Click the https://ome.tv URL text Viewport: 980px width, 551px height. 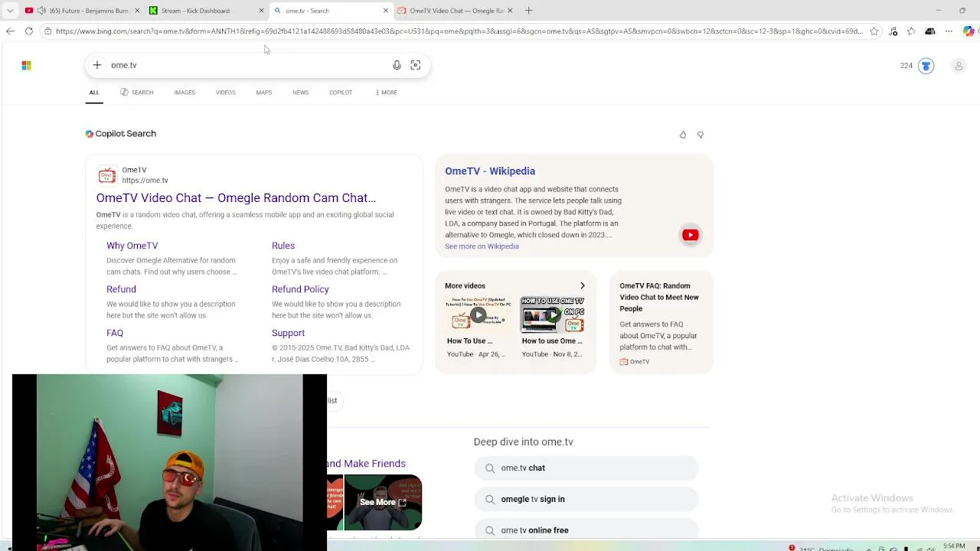[145, 181]
